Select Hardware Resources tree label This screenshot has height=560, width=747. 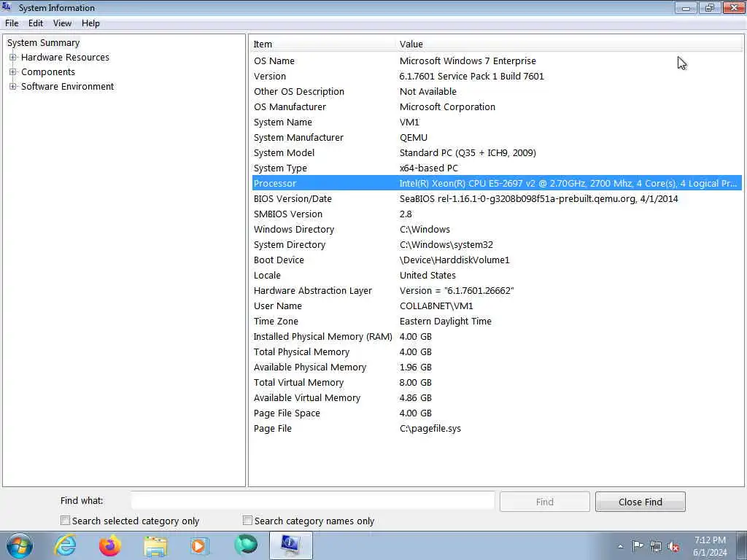pos(65,57)
